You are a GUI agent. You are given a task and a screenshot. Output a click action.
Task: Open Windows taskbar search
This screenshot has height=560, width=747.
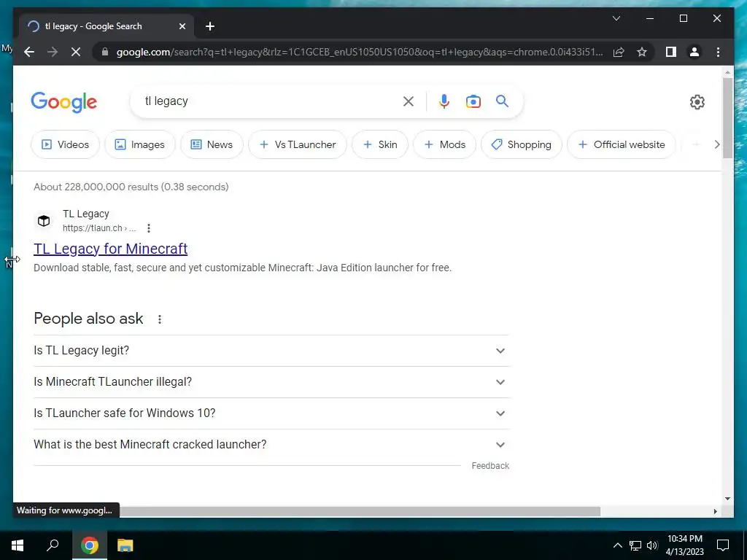click(x=53, y=545)
